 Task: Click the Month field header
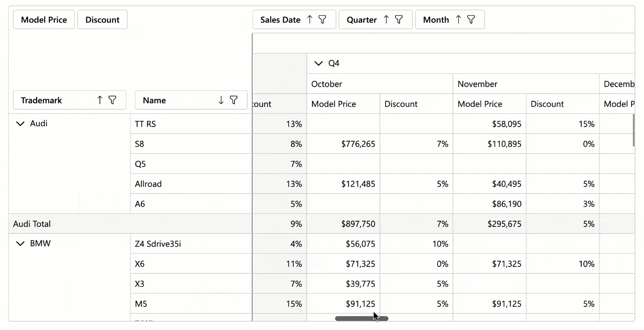pyautogui.click(x=436, y=19)
